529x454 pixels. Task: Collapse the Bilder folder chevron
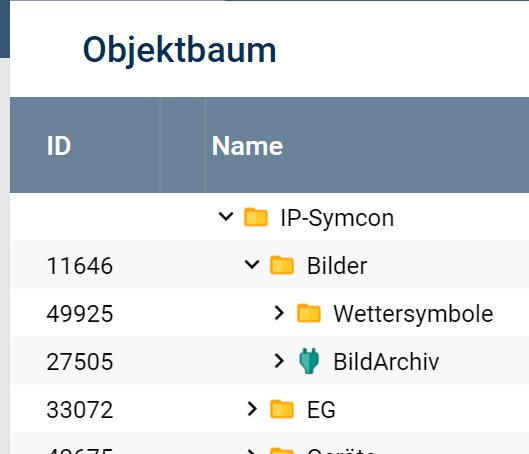click(x=252, y=265)
